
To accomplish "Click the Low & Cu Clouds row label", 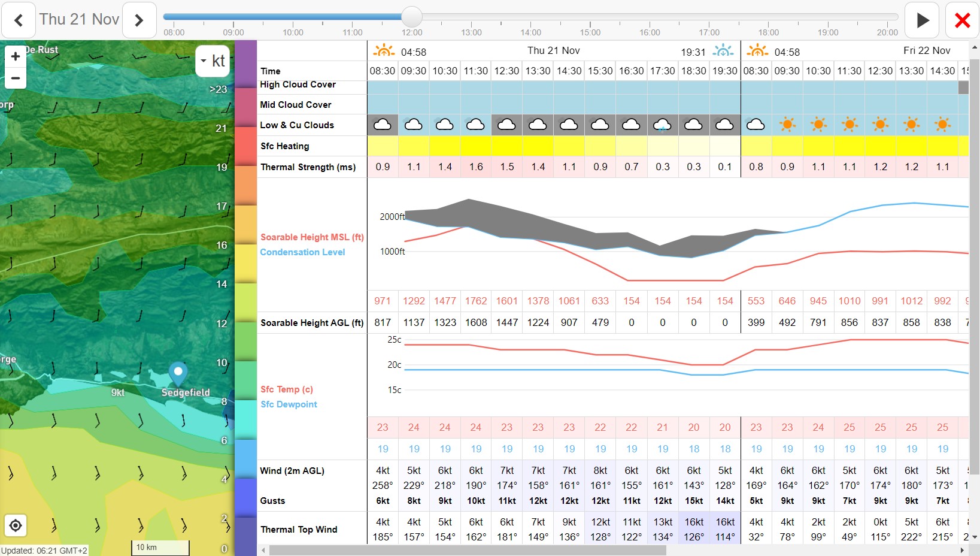I will click(297, 125).
